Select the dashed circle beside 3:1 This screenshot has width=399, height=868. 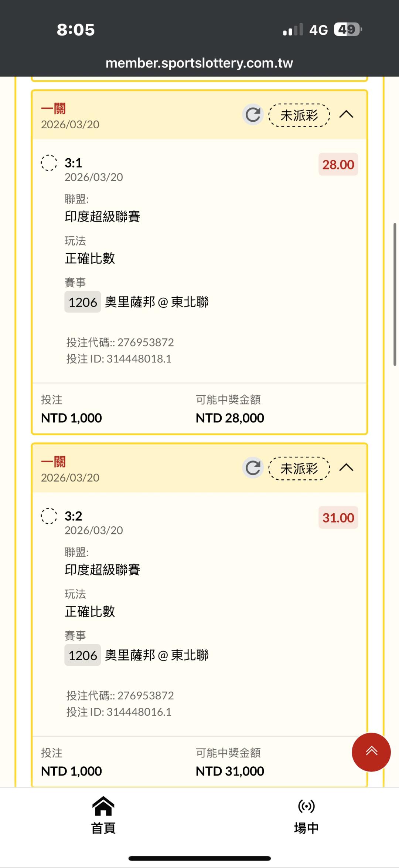click(x=49, y=163)
